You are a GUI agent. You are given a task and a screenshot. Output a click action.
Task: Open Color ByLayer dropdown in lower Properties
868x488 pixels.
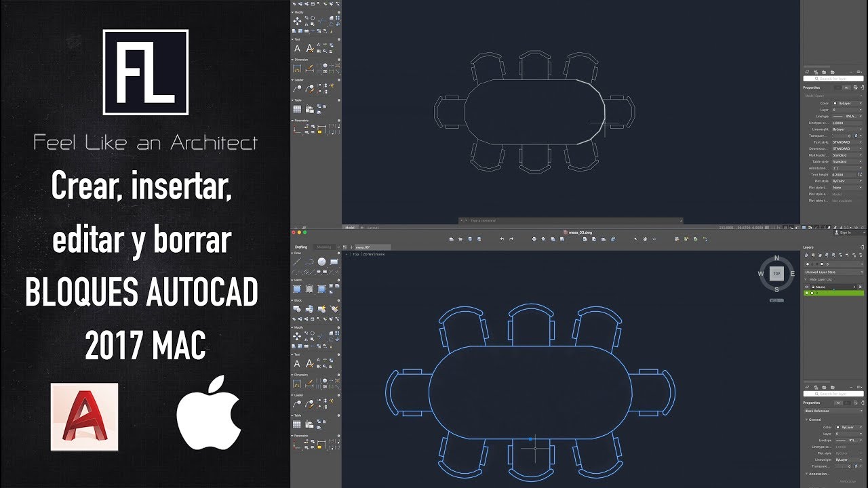(x=849, y=427)
